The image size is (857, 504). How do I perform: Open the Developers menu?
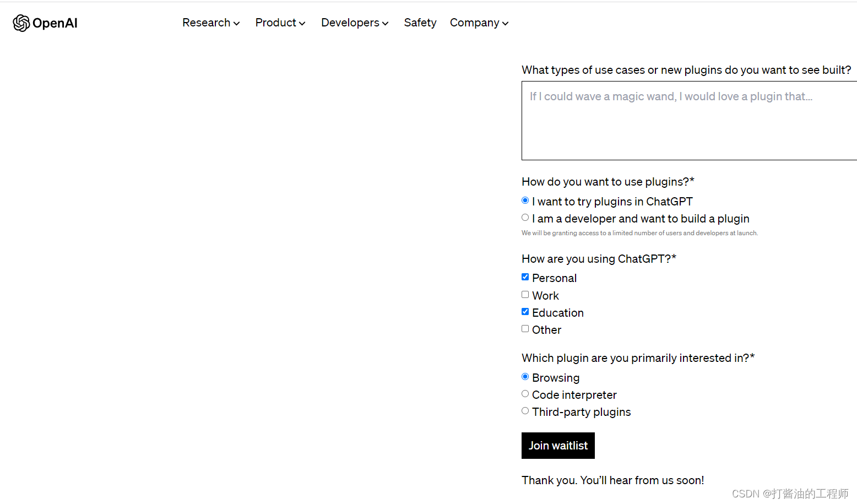pos(355,23)
